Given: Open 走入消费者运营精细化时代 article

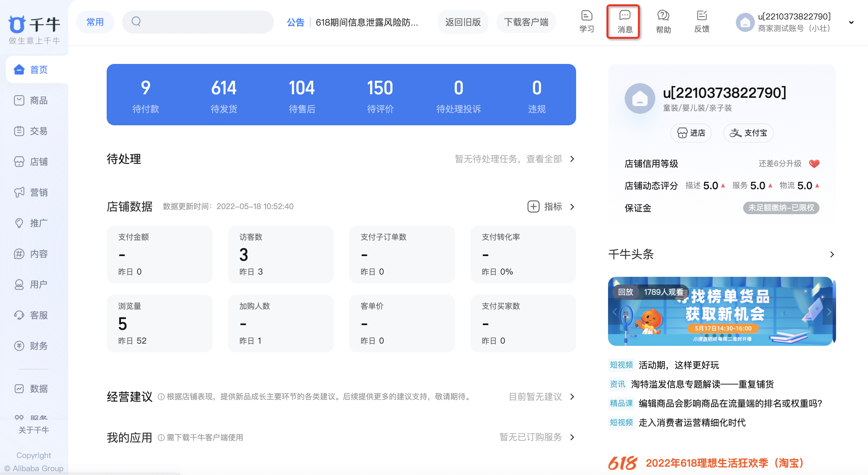Looking at the screenshot, I should pyautogui.click(x=692, y=423).
